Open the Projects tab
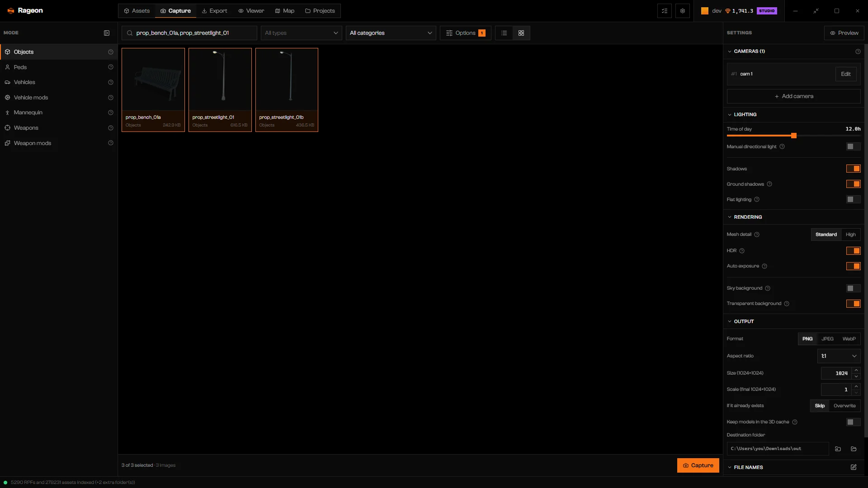 [320, 11]
